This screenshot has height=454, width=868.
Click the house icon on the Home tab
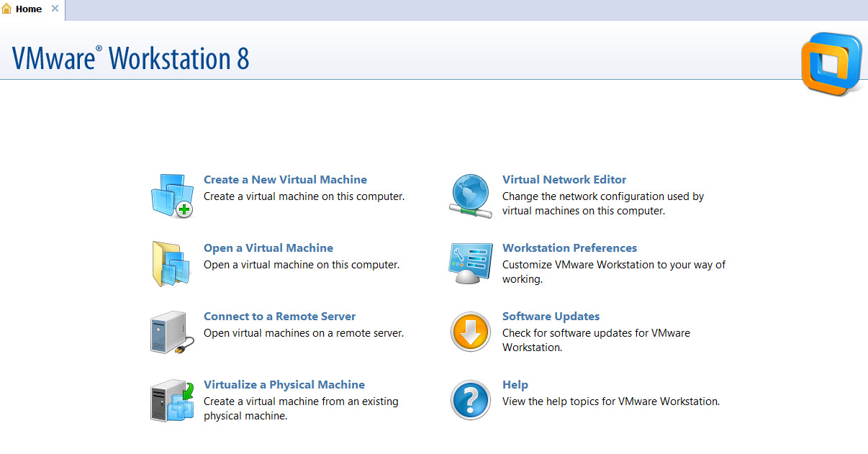[7, 9]
